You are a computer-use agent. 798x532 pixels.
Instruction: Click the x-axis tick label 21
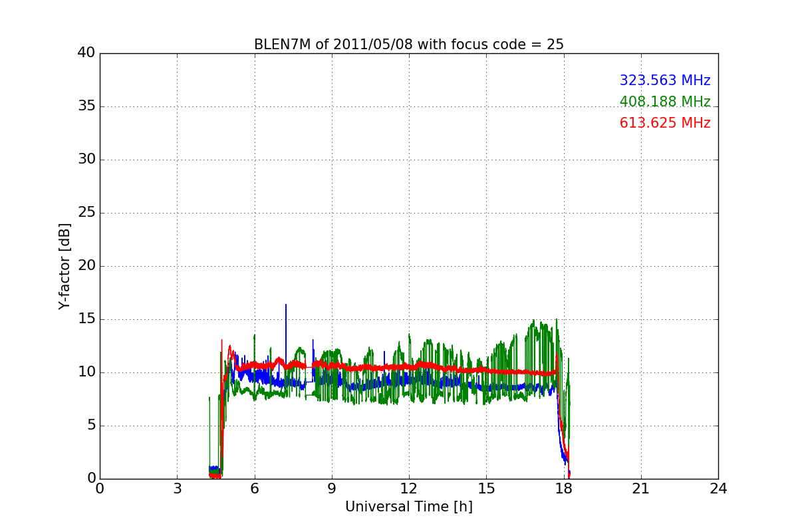click(x=640, y=489)
